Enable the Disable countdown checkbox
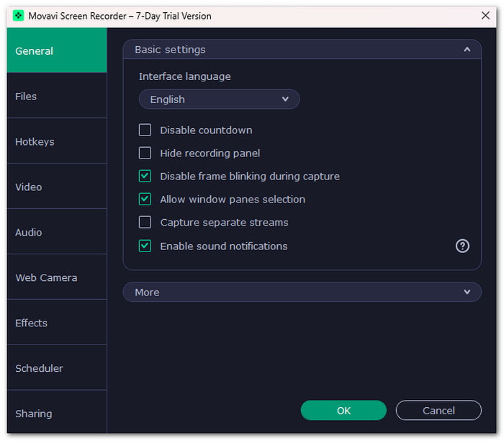 [x=145, y=130]
